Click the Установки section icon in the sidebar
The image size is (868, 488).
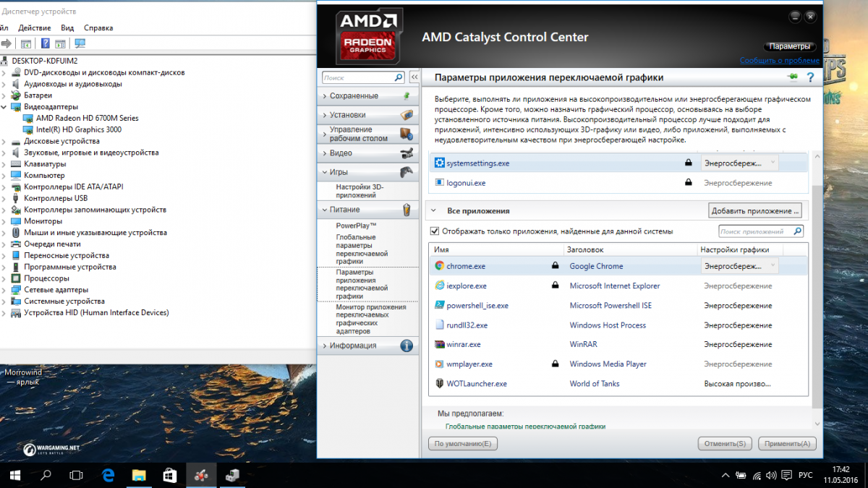pos(407,115)
